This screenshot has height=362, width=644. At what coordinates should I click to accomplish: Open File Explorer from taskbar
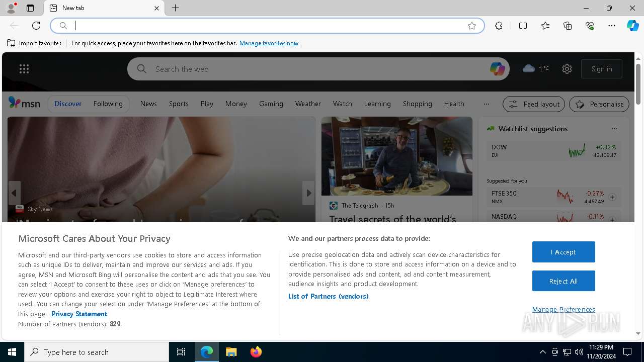(231, 352)
